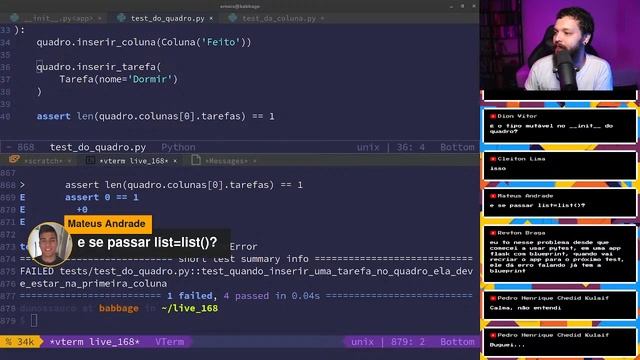Image resolution: width=640 pixels, height=360 pixels.
Task: Click on quadro.inserir_tarefa( line
Action: (99, 67)
